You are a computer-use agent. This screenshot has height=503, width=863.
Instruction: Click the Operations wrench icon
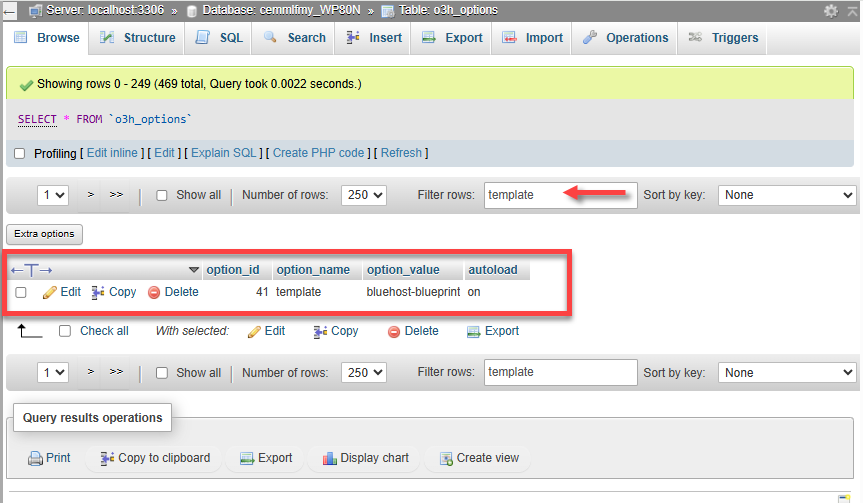[x=590, y=37]
